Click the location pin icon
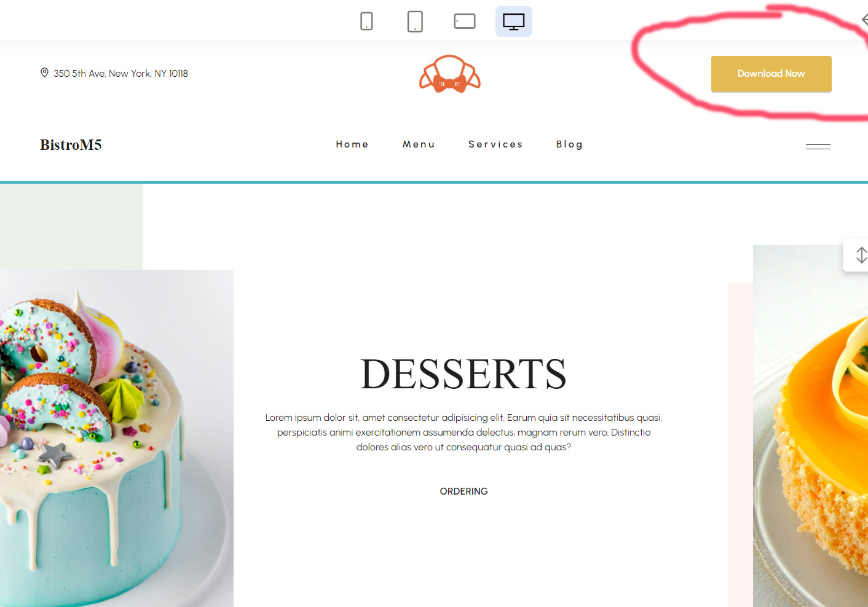The width and height of the screenshot is (868, 607). (44, 72)
